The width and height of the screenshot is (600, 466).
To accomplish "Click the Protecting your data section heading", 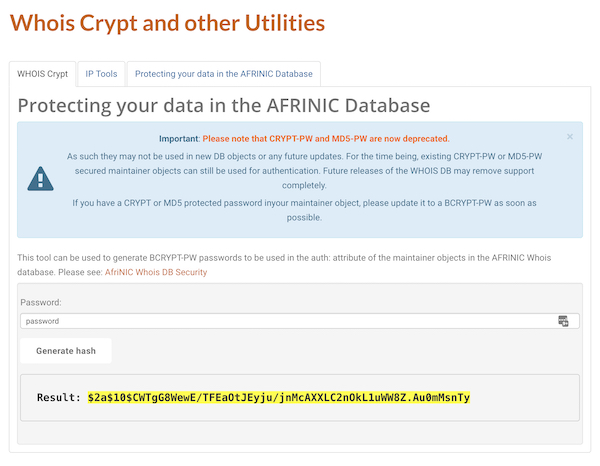I will tap(224, 106).
